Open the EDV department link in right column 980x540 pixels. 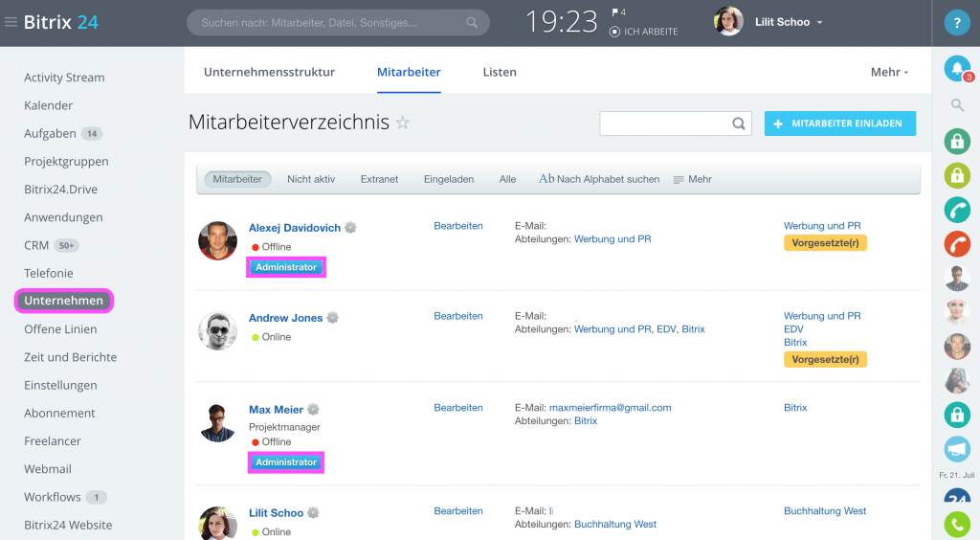793,329
